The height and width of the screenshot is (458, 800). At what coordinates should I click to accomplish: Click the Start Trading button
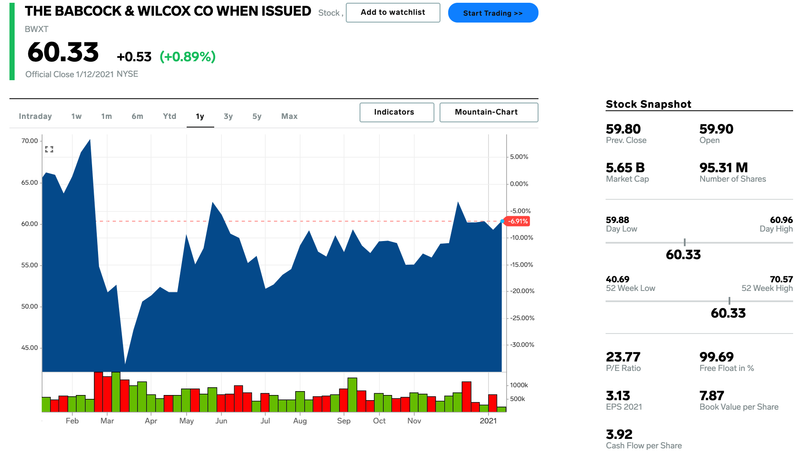pyautogui.click(x=493, y=13)
